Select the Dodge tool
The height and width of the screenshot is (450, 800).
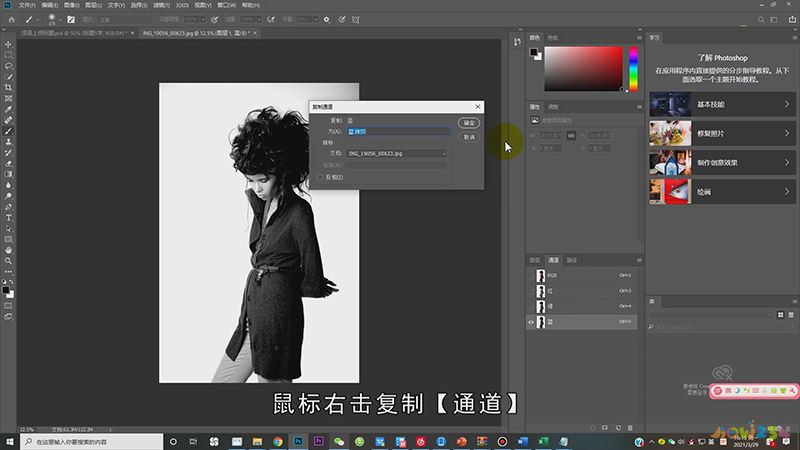(8, 196)
